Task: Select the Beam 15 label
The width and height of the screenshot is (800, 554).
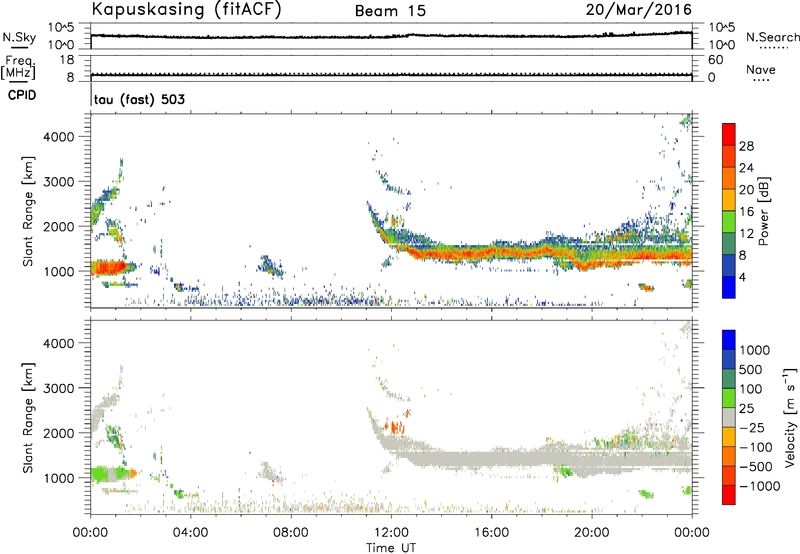Action: 390,11
